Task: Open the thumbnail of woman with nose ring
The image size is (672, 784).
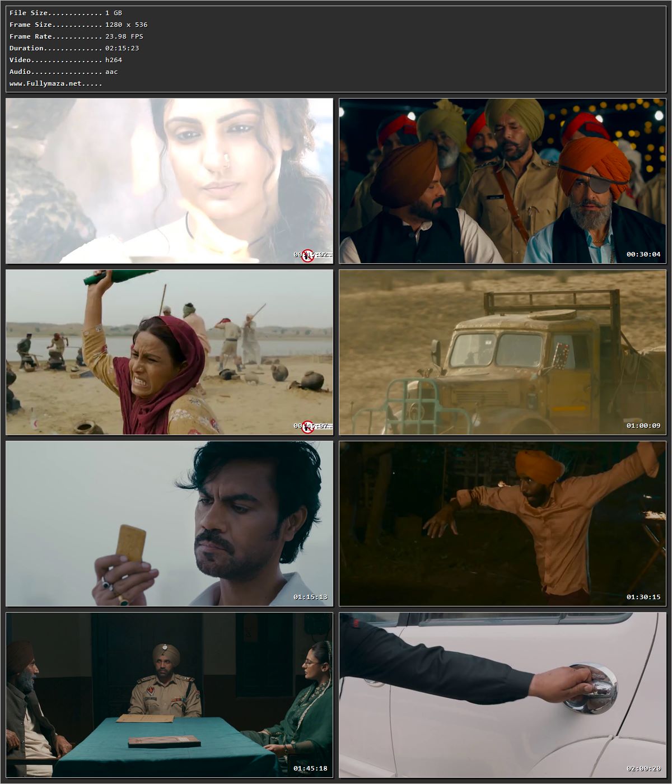Action: click(169, 181)
